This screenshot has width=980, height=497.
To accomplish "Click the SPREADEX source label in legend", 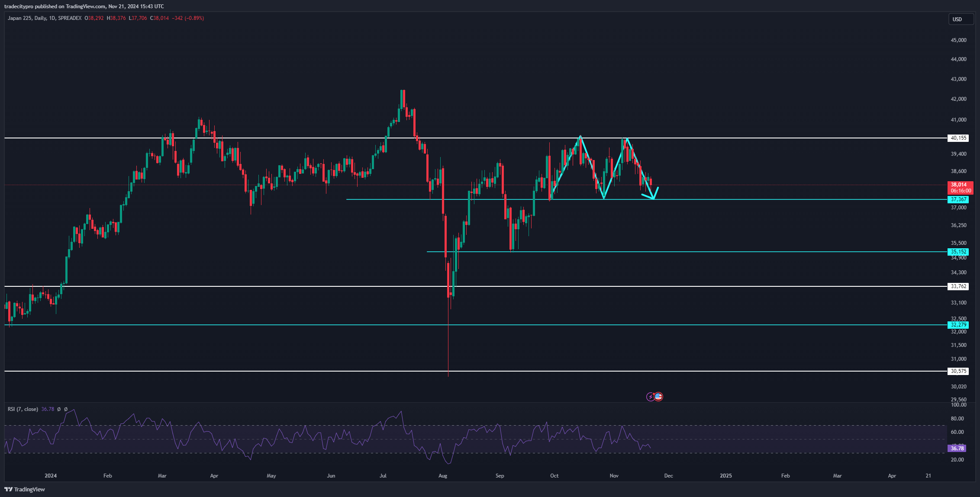I will point(70,18).
